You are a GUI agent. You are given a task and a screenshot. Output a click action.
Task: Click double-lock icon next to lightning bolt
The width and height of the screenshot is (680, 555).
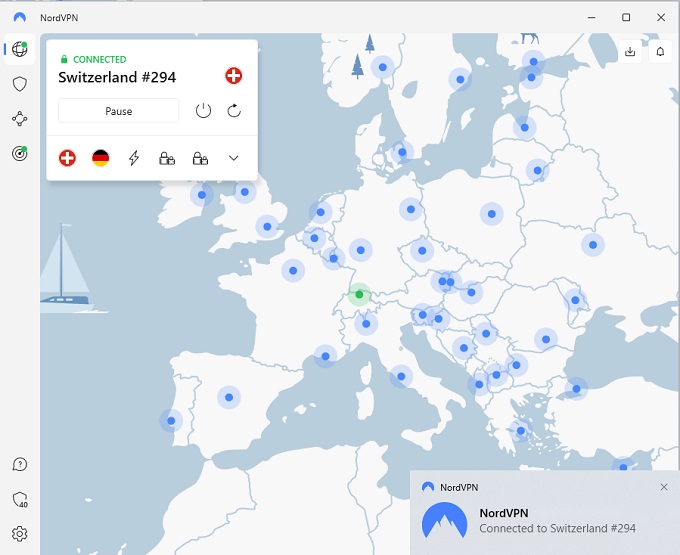coord(167,158)
